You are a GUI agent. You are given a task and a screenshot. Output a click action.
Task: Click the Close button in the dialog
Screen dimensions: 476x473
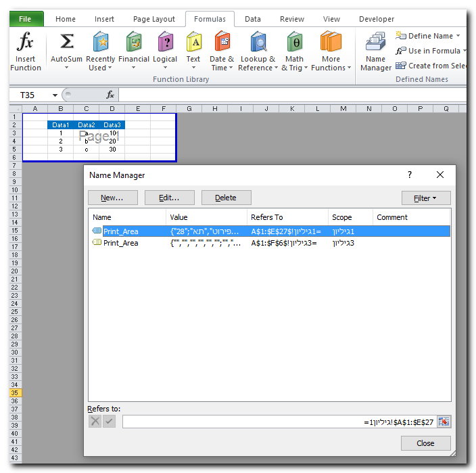[425, 443]
